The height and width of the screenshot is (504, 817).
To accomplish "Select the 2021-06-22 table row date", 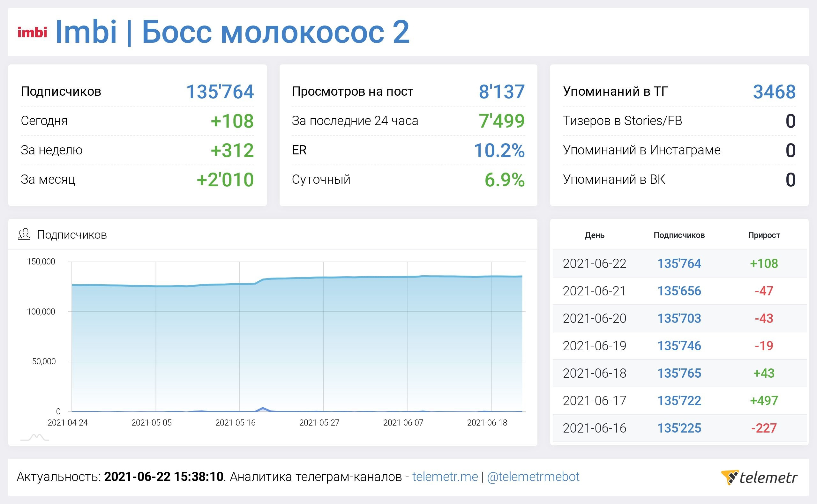I will point(594,264).
